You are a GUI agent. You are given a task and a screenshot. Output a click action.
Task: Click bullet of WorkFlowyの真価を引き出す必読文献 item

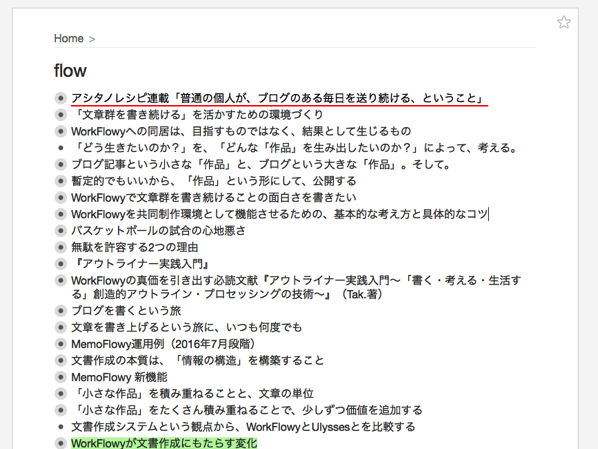pos(61,280)
